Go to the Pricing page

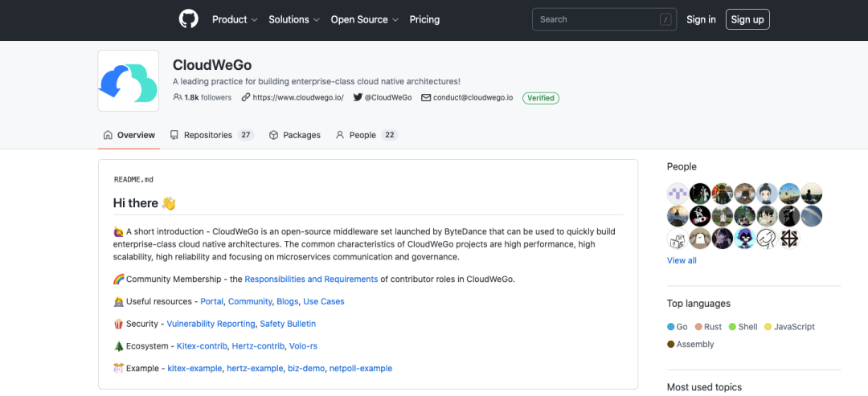click(424, 19)
